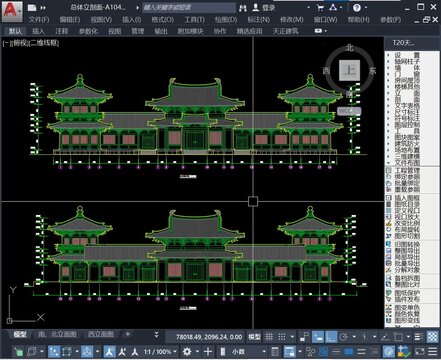
Task: Switch to the 西立面图 layout tab
Action: 101,334
